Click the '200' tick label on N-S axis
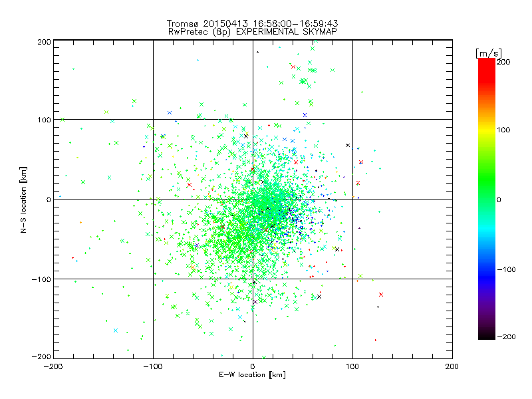Viewport: 532px width, 399px height. (44, 42)
